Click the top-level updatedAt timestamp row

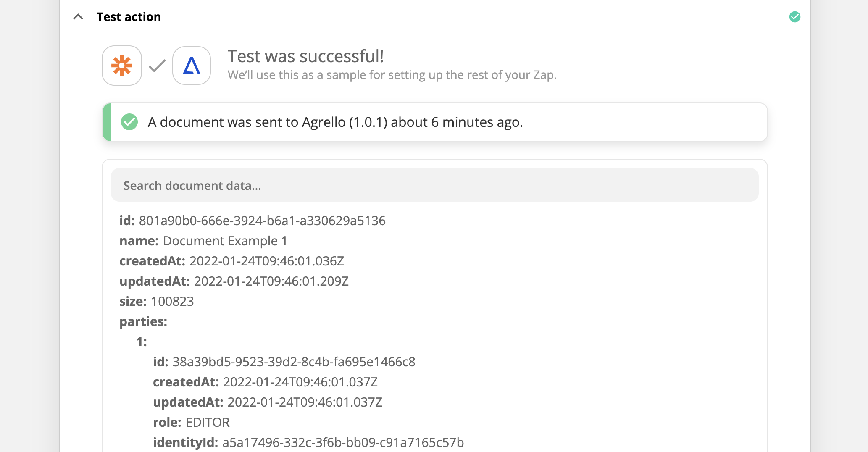click(234, 281)
